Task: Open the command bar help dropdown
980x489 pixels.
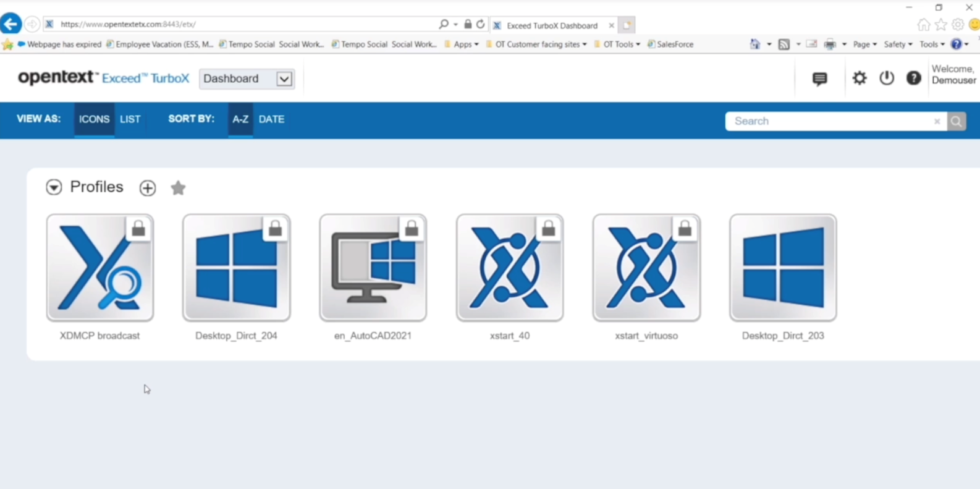Action: (x=960, y=44)
